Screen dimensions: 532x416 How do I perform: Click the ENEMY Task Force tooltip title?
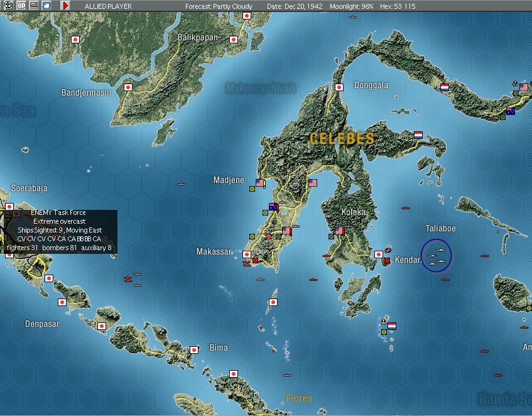(58, 212)
